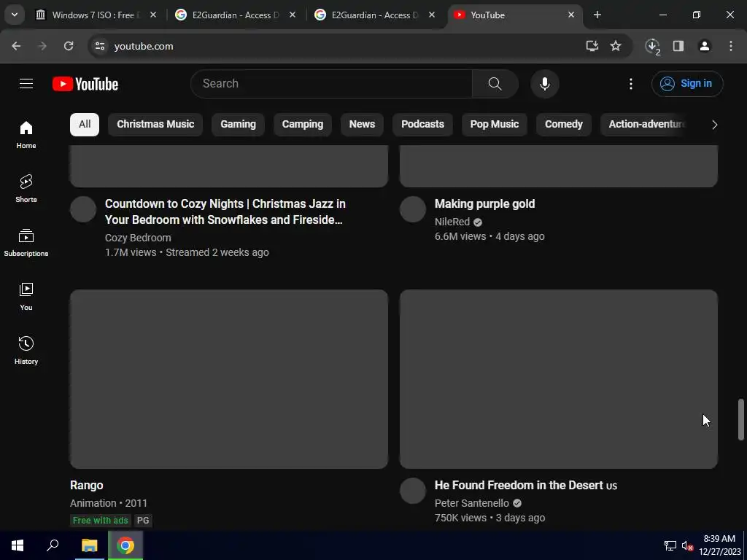
Task: Click the YouTube search input field
Action: [332, 84]
